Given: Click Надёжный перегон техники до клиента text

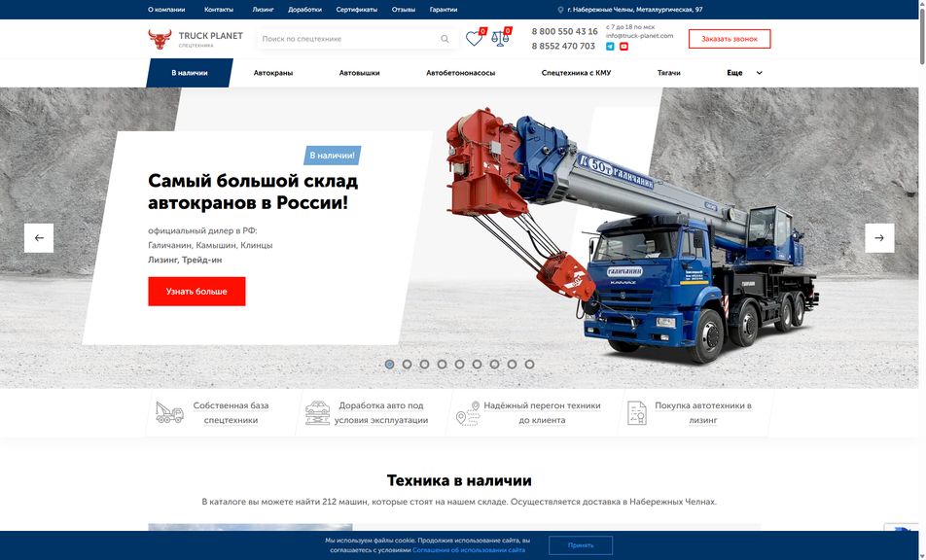Looking at the screenshot, I should 542,413.
